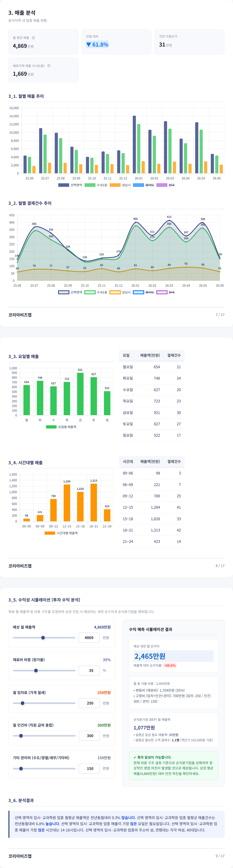Click the 1,077만원 BEP sales value

tap(144, 727)
